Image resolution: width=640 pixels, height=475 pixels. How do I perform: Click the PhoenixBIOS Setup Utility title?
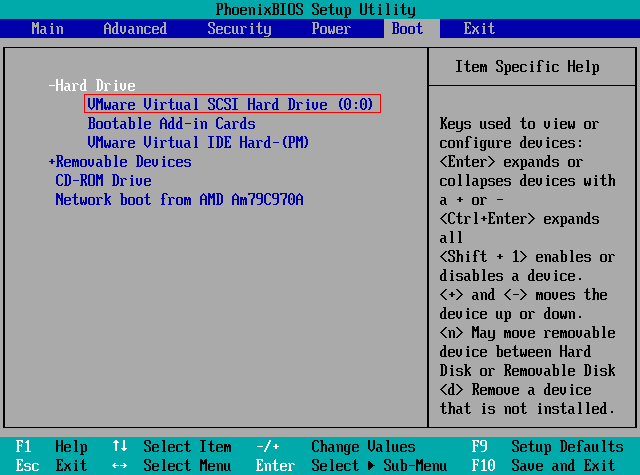pos(316,9)
